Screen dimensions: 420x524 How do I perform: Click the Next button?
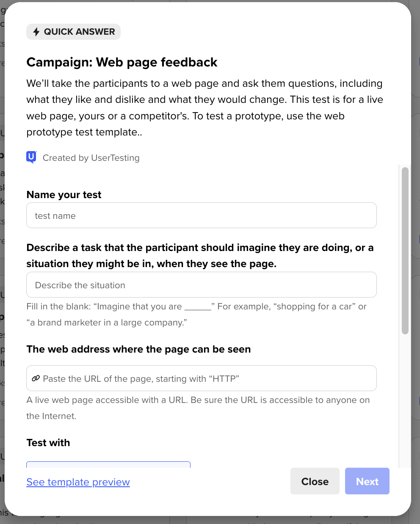pos(367,481)
